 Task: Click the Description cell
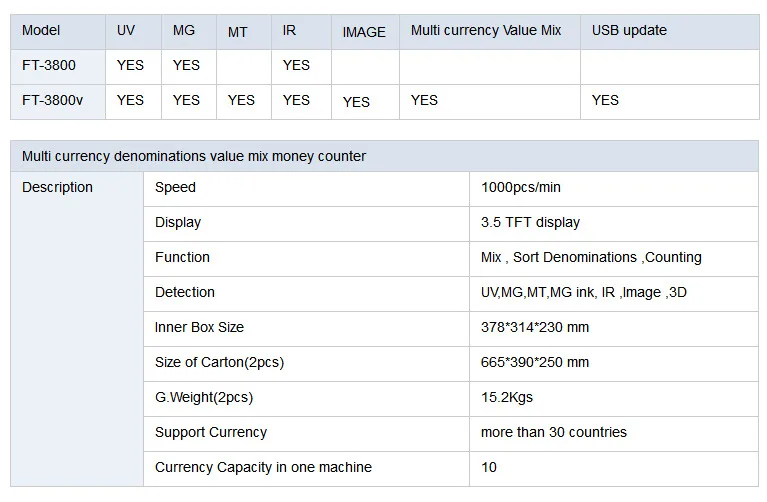[77, 329]
